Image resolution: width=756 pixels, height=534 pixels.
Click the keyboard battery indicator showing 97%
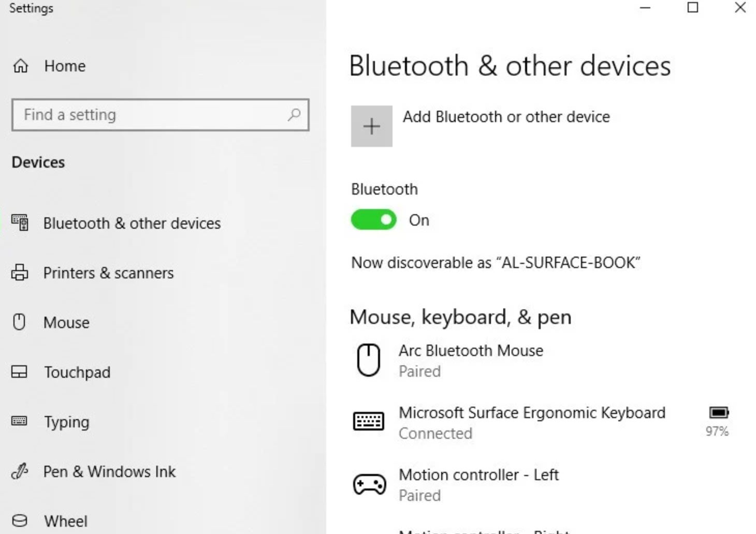pyautogui.click(x=717, y=419)
